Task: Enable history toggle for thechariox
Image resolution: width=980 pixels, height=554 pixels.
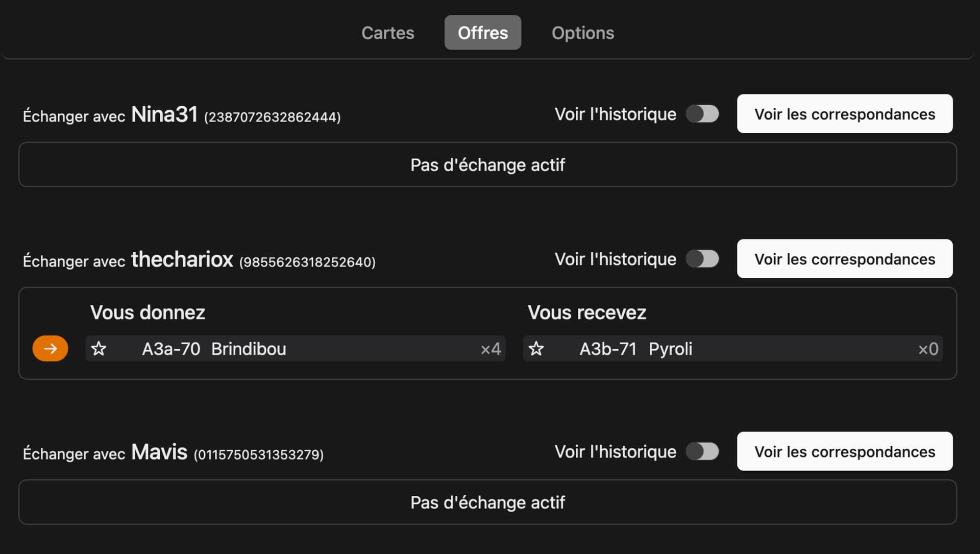Action: click(x=702, y=259)
